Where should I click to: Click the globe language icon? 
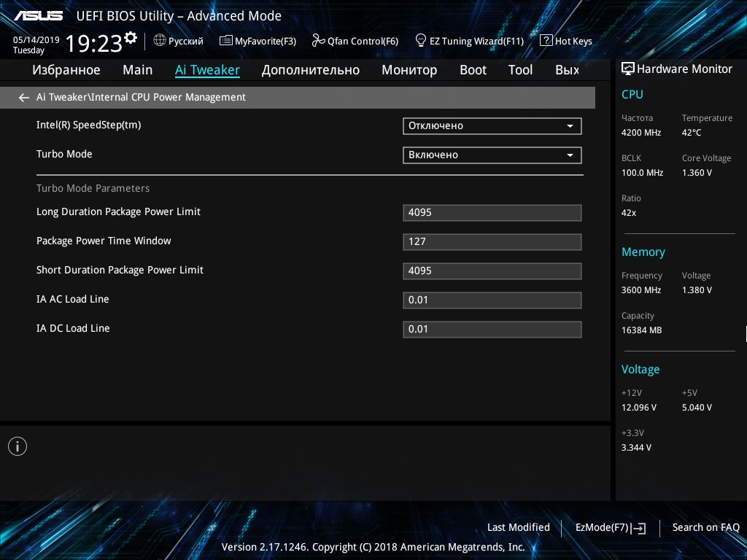coord(160,41)
